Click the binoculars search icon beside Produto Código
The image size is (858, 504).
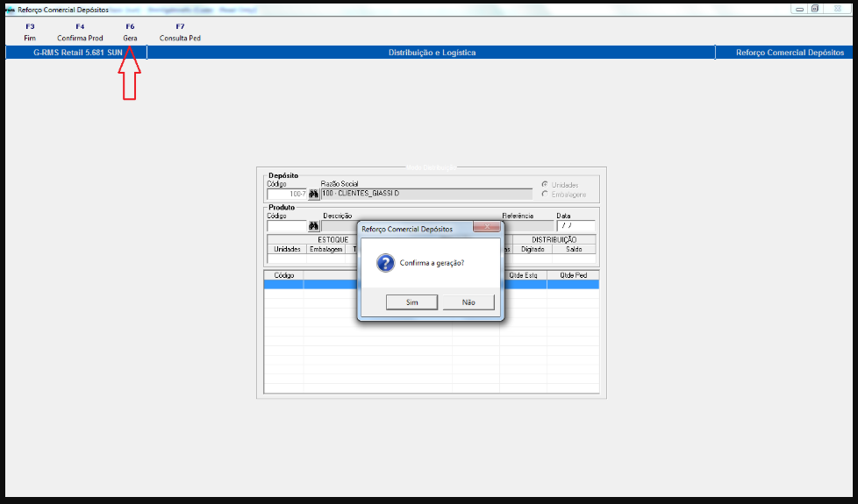313,226
